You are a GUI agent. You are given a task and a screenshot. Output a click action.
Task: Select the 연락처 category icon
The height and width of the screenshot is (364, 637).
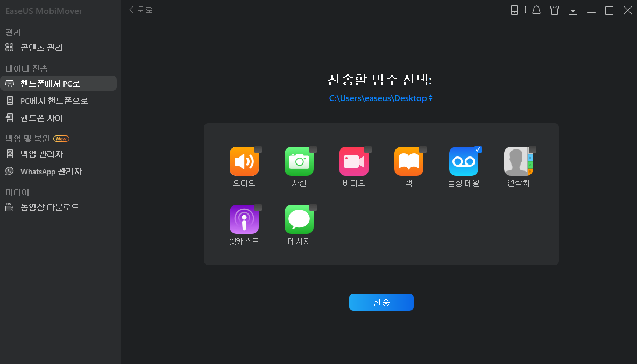(x=518, y=161)
